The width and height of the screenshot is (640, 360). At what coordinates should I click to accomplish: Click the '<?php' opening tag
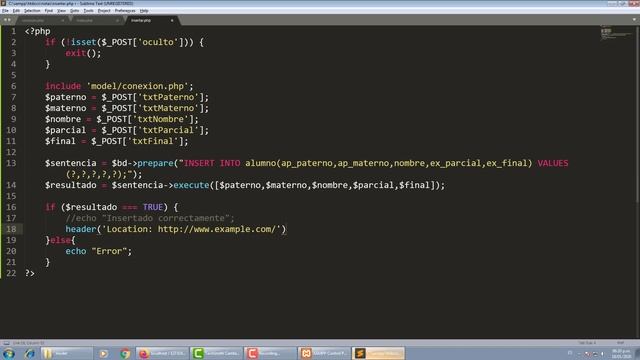coord(38,31)
